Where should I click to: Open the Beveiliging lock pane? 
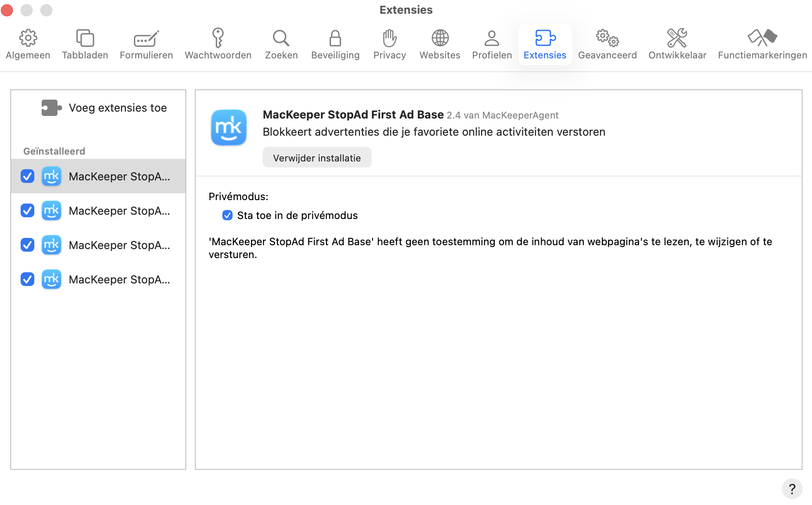(335, 44)
